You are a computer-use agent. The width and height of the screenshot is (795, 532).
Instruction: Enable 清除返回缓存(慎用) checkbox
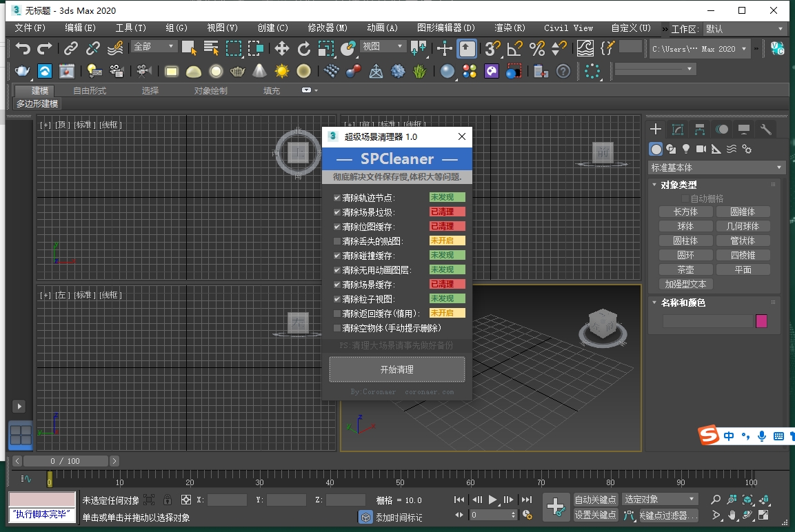(x=337, y=314)
